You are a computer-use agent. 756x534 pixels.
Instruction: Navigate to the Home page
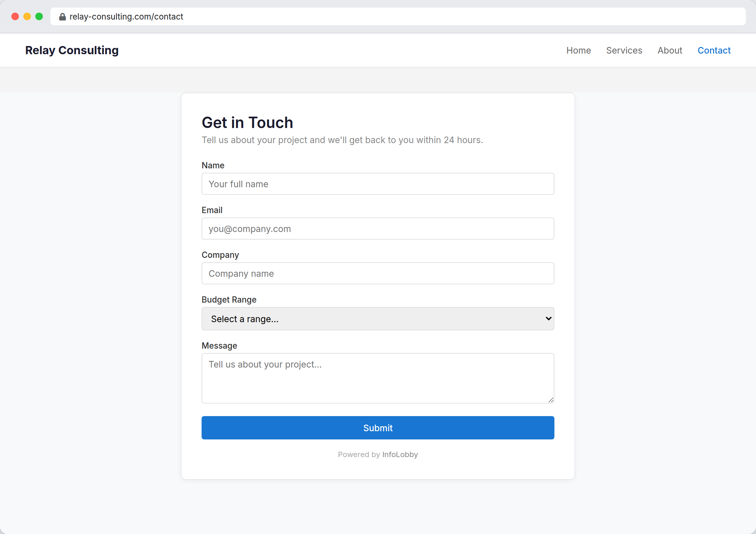point(579,50)
